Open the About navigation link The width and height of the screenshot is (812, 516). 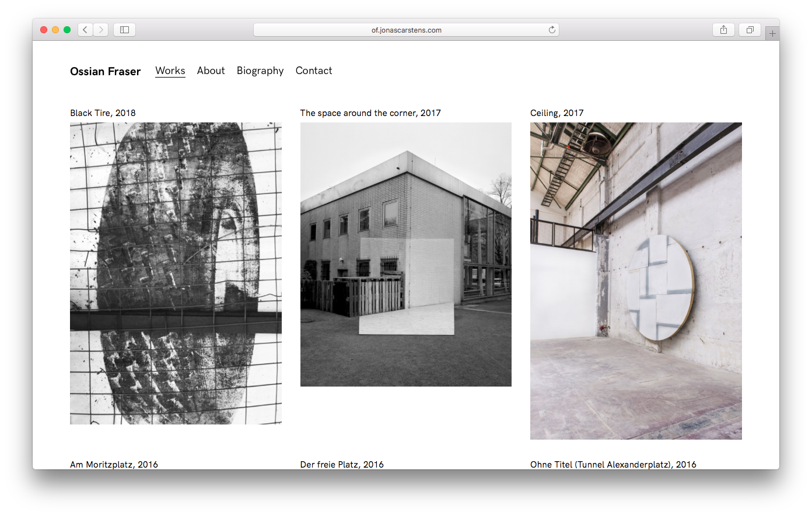(x=211, y=71)
